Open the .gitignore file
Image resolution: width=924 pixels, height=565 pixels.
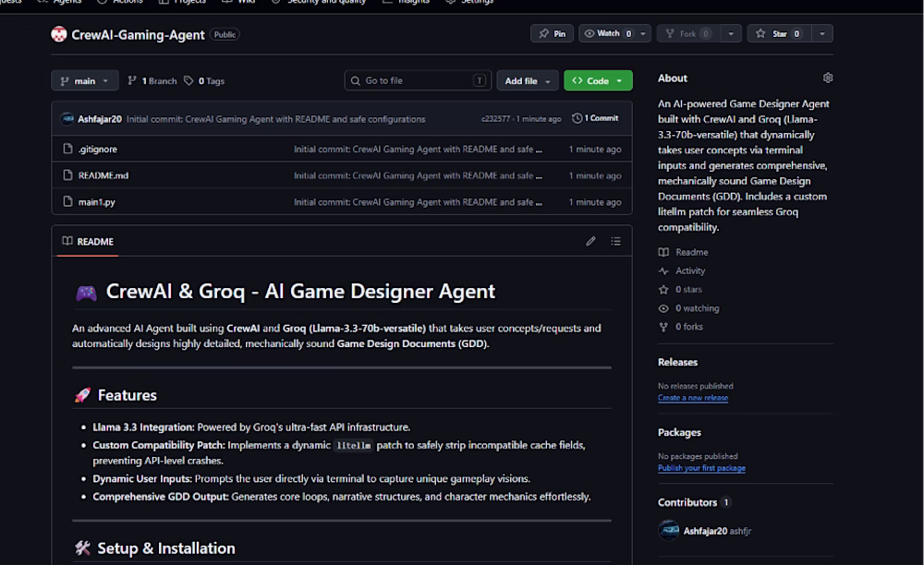(x=98, y=149)
